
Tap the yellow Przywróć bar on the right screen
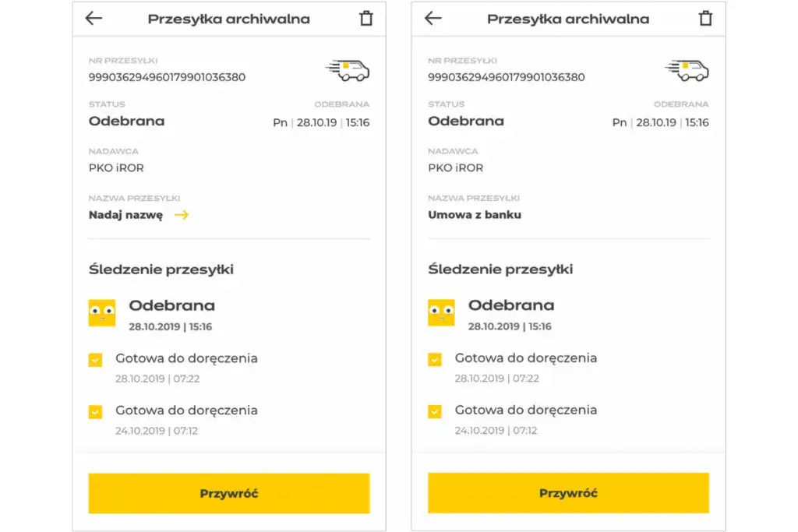click(x=569, y=492)
